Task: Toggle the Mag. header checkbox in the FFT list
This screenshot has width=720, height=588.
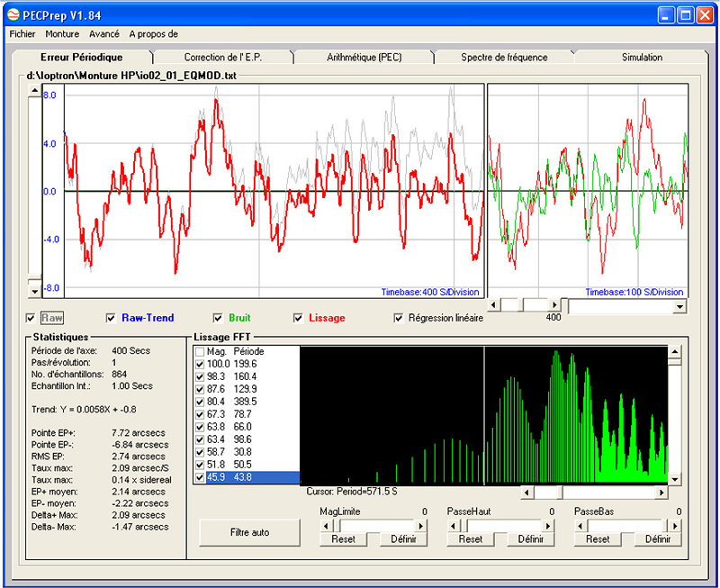Action: 200,352
